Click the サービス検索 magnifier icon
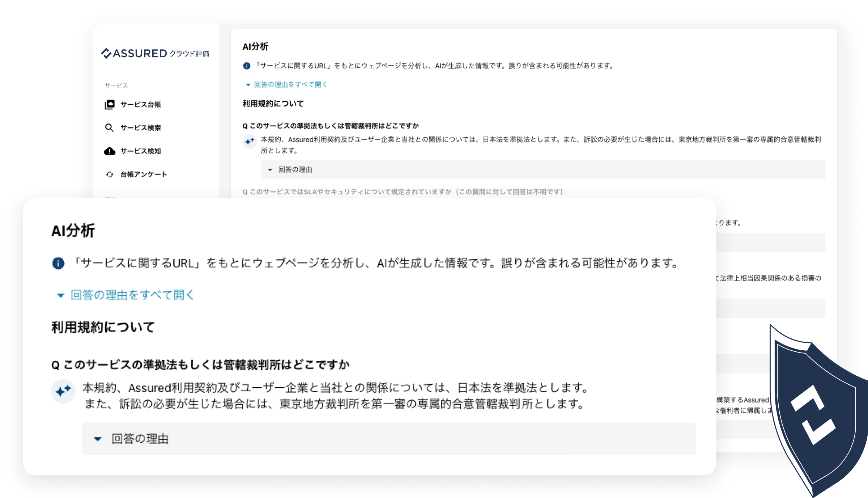The image size is (868, 498). click(109, 128)
